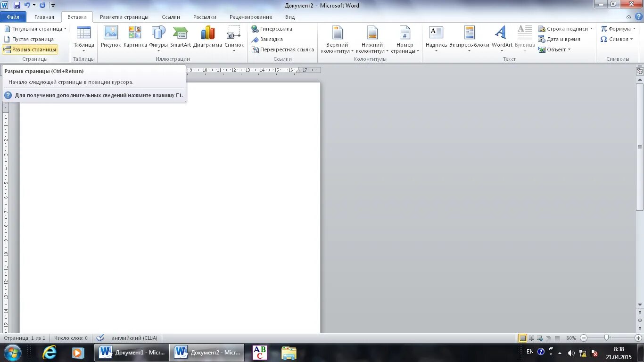Viewport: 644px width, 362px height.
Task: Switch to the Вид tab
Action: 290,17
